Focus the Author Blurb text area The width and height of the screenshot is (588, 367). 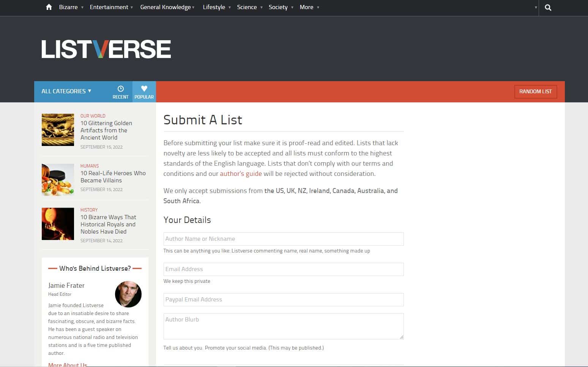[284, 326]
